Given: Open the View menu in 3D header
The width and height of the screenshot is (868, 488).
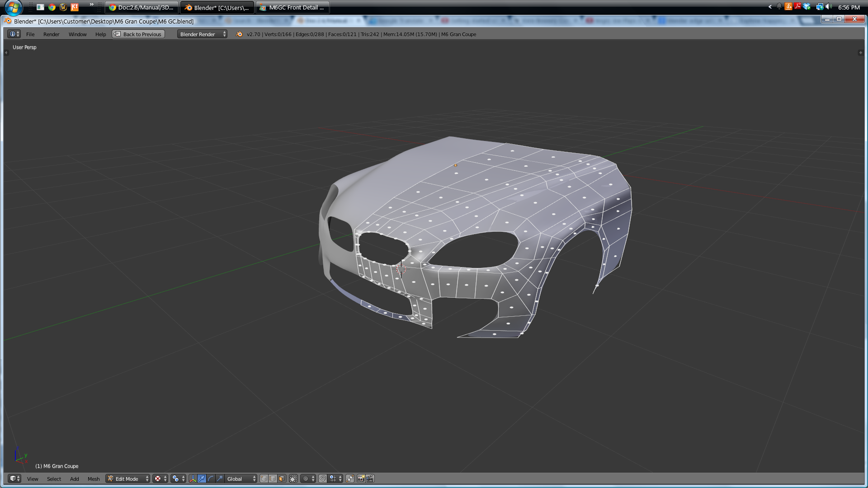Looking at the screenshot, I should point(33,479).
